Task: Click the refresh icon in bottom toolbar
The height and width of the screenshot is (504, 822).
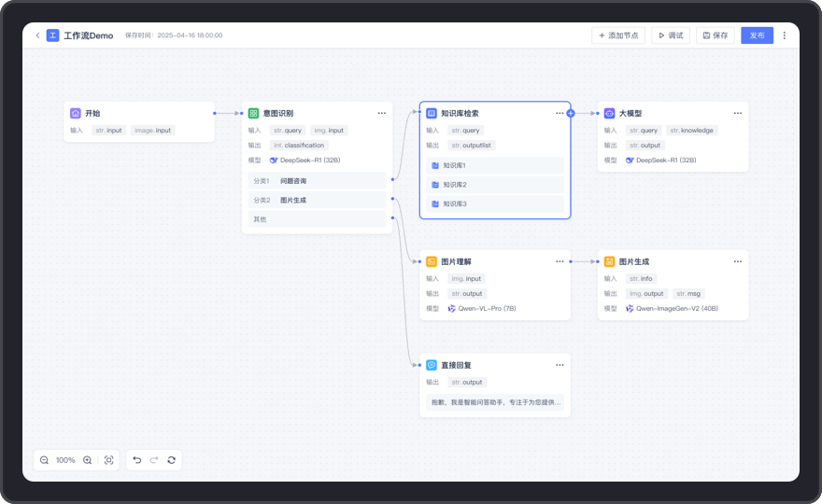Action: coord(172,460)
